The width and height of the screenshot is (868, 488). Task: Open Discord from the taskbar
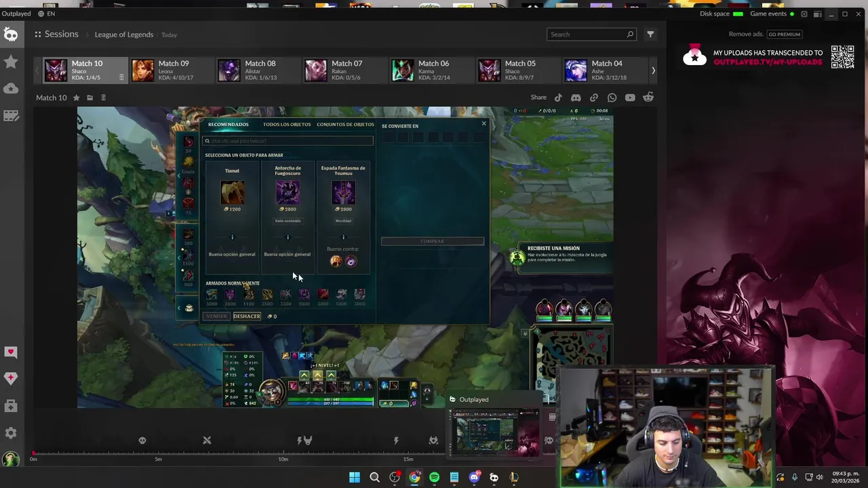pos(474,477)
